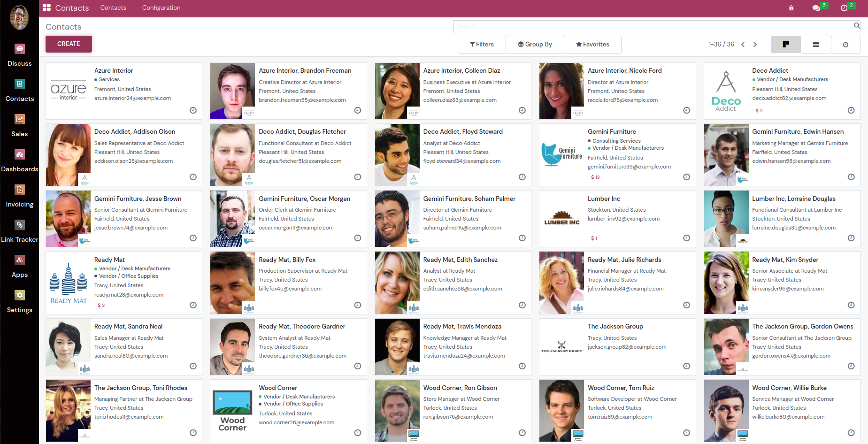868x444 pixels.
Task: Open Gemini Furniture, Jesse Brown card title
Action: pos(138,199)
